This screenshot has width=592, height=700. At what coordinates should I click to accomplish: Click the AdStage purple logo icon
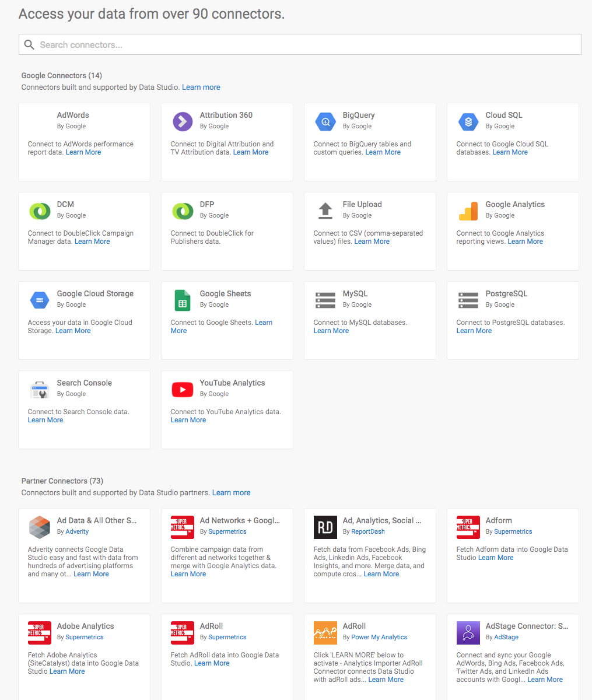(x=468, y=632)
